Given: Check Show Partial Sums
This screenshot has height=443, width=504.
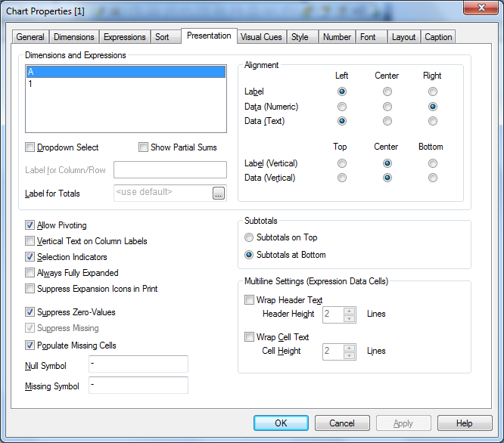Looking at the screenshot, I should pyautogui.click(x=143, y=147).
